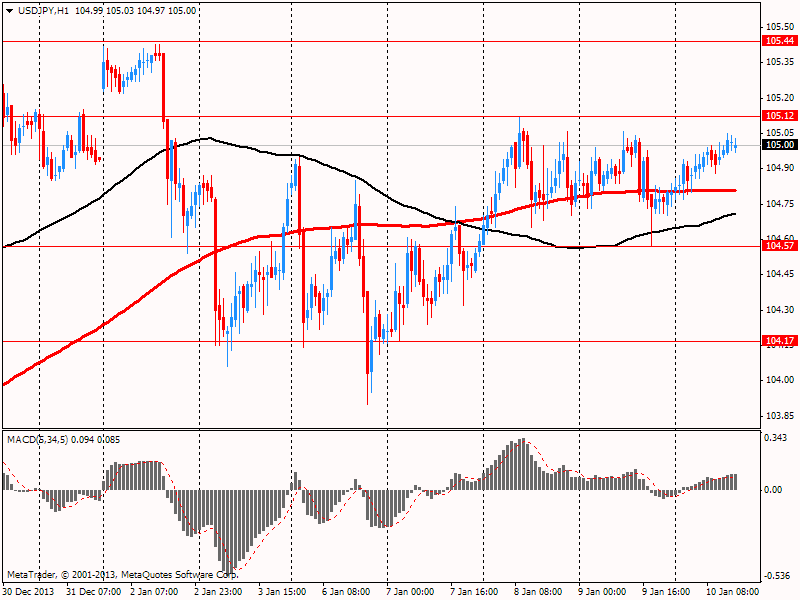Click the 105.20 price scale value
This screenshot has height=600, width=800.
click(780, 97)
